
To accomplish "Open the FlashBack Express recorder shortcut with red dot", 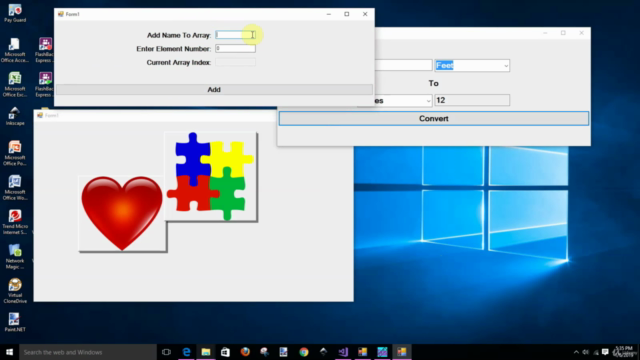I will pos(44,50).
